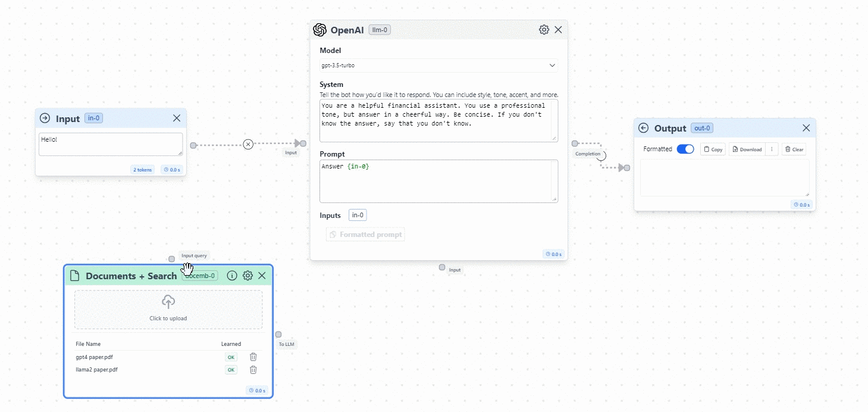This screenshot has width=868, height=412.
Task: Click the 2 tokens badge
Action: coord(143,170)
